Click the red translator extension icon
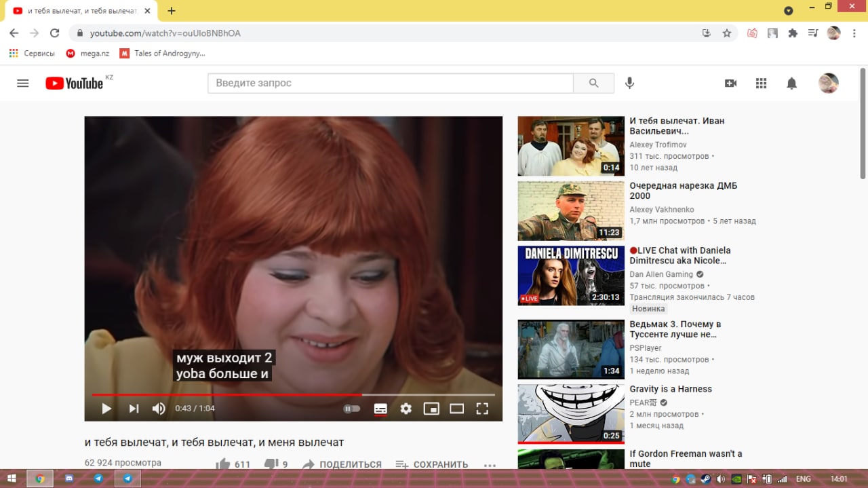Viewport: 868px width, 488px height. pyautogui.click(x=752, y=33)
